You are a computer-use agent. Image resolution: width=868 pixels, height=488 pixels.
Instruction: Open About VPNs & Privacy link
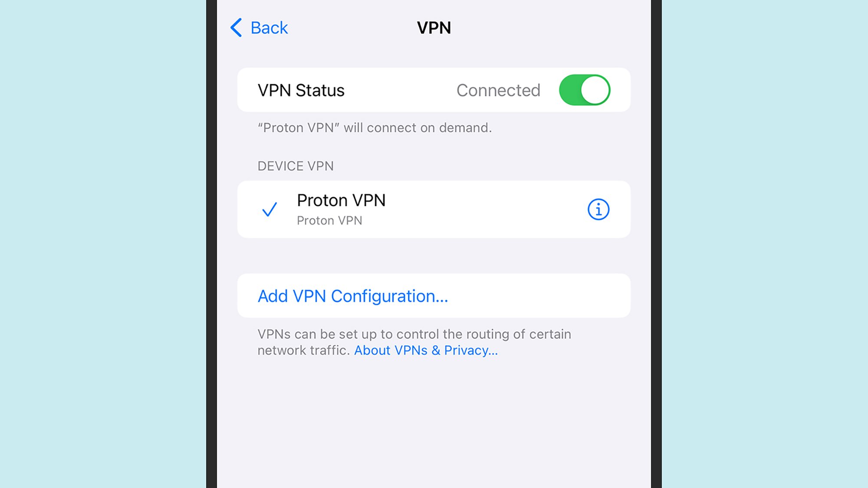pyautogui.click(x=425, y=350)
